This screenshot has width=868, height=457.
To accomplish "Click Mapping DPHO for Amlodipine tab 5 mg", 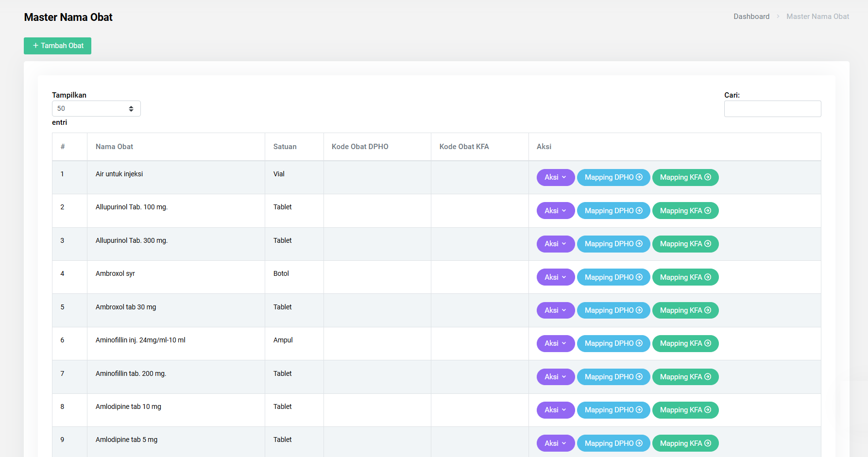I will click(613, 443).
